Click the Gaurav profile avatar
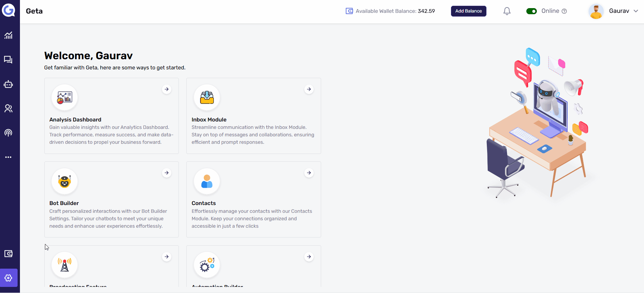644x293 pixels. point(596,11)
